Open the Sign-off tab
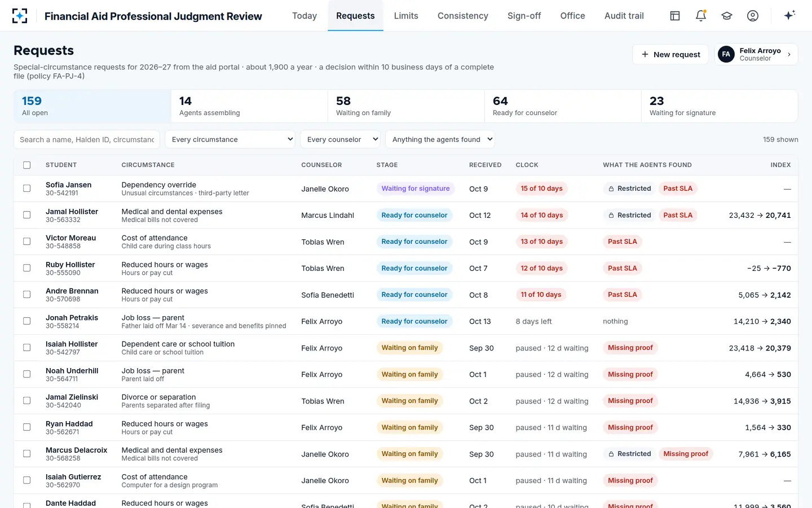The height and width of the screenshot is (508, 812). coord(524,16)
